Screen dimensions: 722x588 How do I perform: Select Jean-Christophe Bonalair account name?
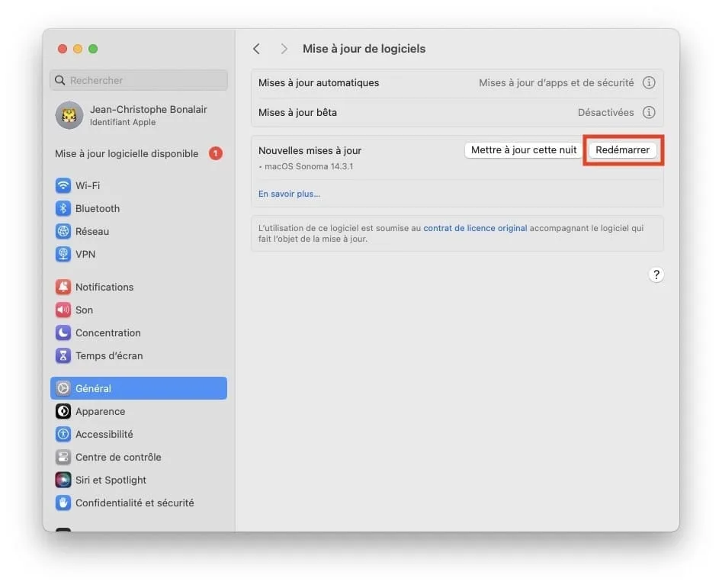pyautogui.click(x=148, y=110)
